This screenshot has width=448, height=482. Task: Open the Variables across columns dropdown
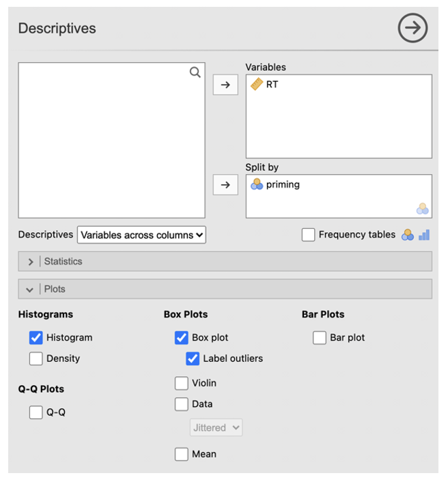click(x=141, y=235)
